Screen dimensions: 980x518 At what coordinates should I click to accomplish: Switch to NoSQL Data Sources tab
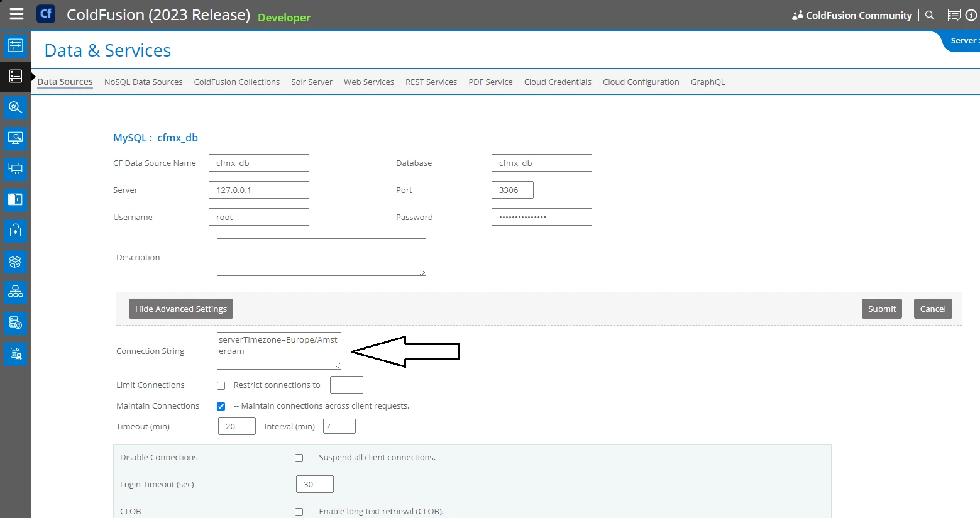(143, 82)
